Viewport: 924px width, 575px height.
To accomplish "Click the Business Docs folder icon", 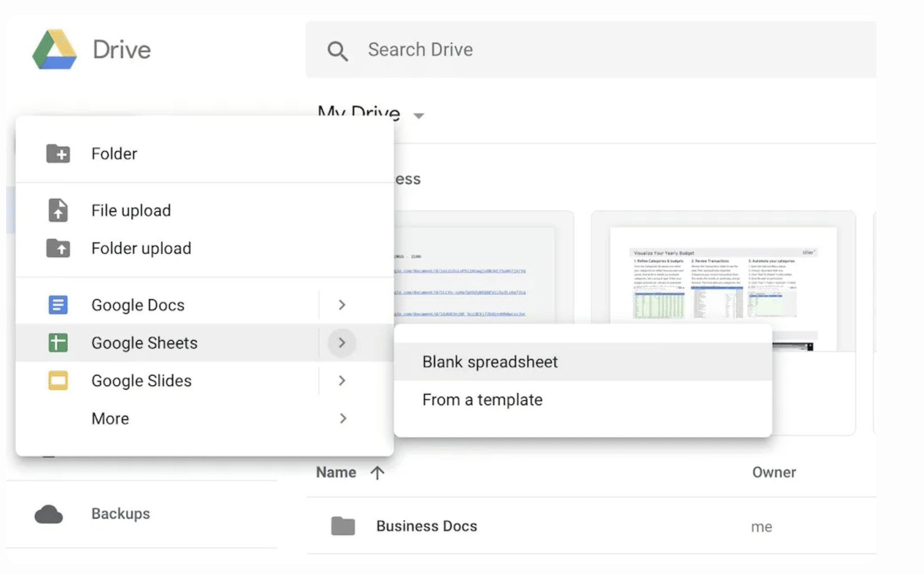I will click(x=343, y=526).
